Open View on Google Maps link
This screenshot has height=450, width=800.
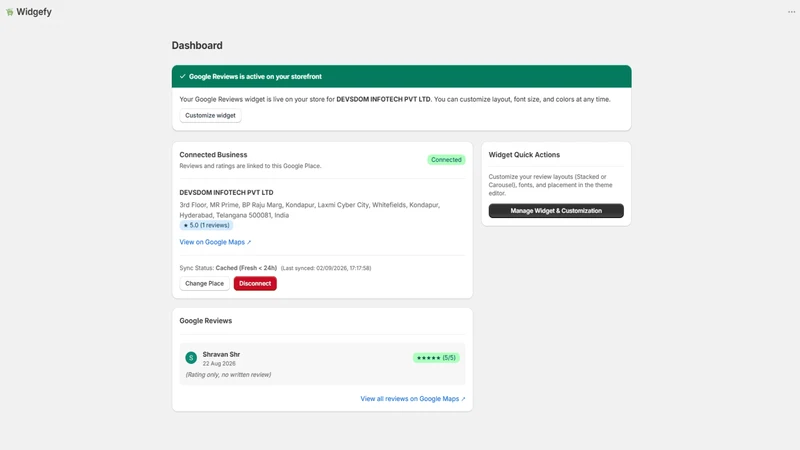click(x=215, y=242)
